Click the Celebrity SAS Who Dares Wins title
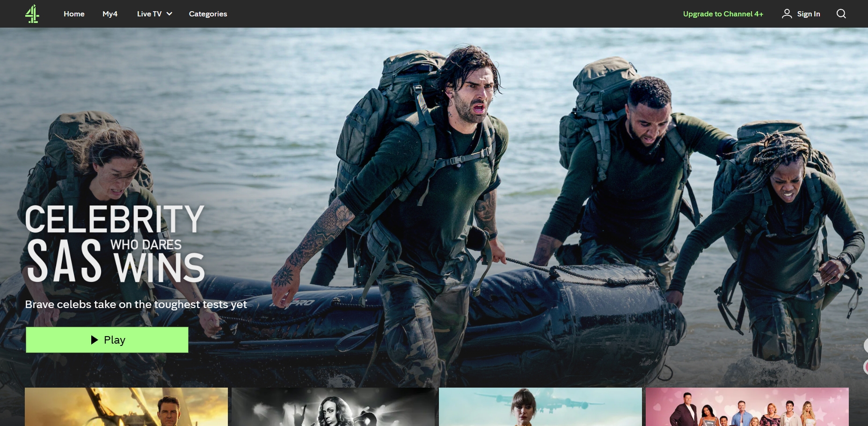The width and height of the screenshot is (868, 426). 115,243
